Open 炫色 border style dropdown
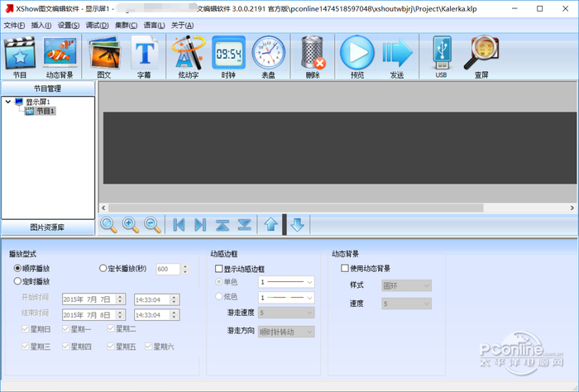Image resolution: width=579 pixels, height=392 pixels. (x=286, y=297)
